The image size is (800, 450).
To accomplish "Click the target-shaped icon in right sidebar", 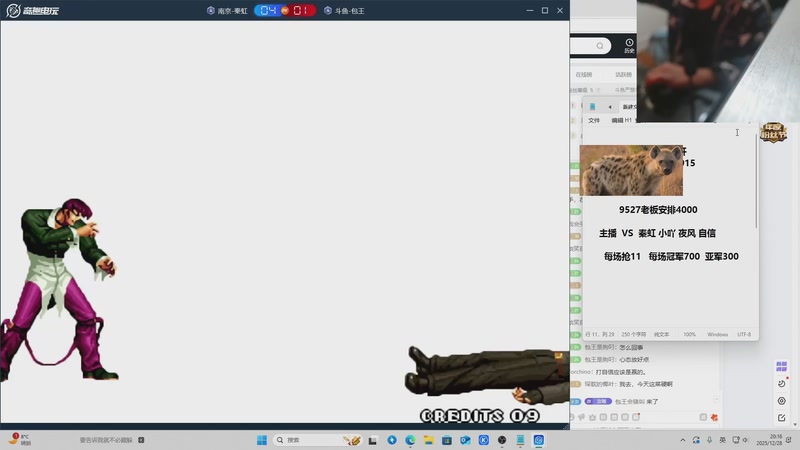I will 782,401.
